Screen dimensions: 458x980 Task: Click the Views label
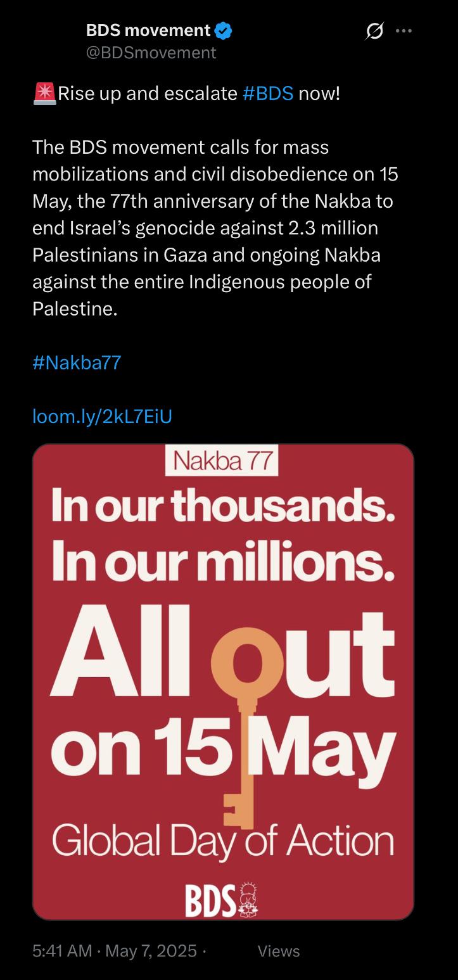pos(279,951)
